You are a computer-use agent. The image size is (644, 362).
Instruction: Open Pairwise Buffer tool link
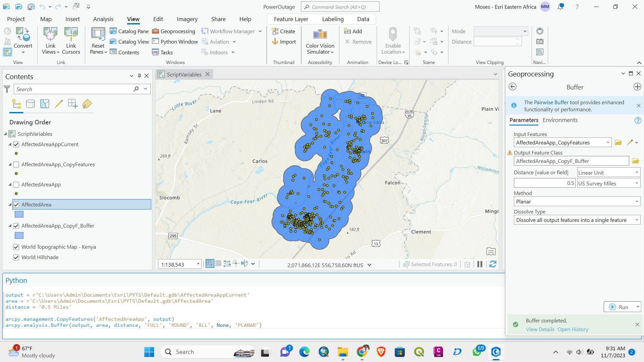pos(551,102)
